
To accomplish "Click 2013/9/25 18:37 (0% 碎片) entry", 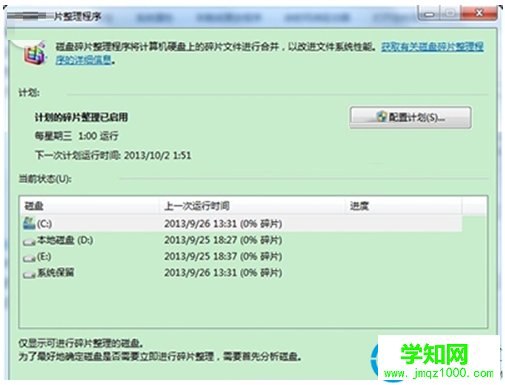I will tap(223, 256).
